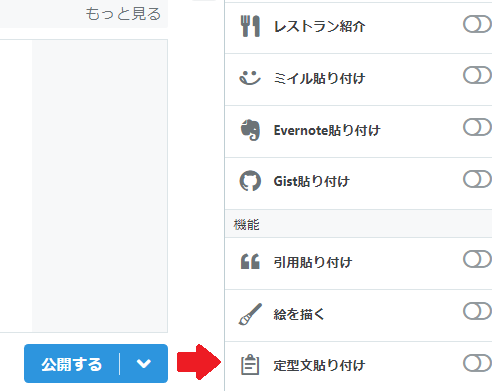Image resolution: width=492 pixels, height=391 pixels.
Task: Enable the 定型文貼り付け switch
Action: click(477, 363)
